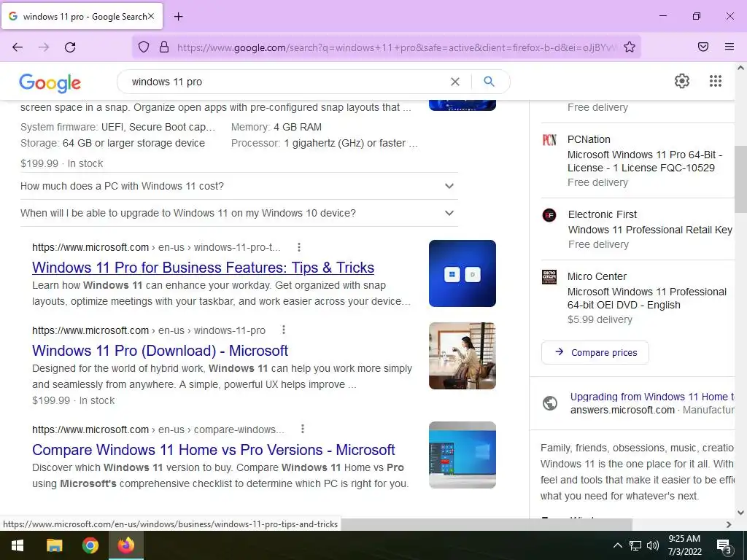Go to the Google logo homepage
Screen dimensions: 747x560
(50, 83)
